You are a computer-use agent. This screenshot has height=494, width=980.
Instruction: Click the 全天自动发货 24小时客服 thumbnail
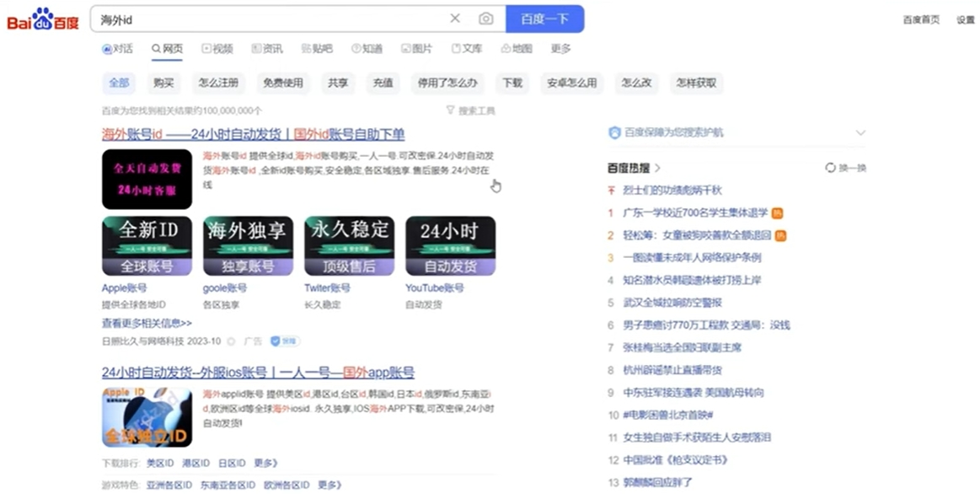pyautogui.click(x=147, y=179)
